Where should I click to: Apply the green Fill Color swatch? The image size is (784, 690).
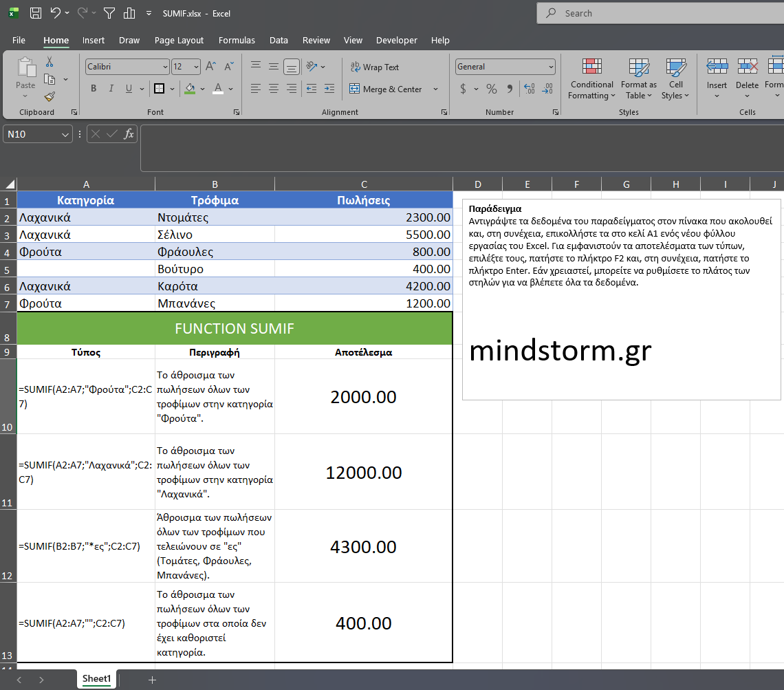[190, 89]
